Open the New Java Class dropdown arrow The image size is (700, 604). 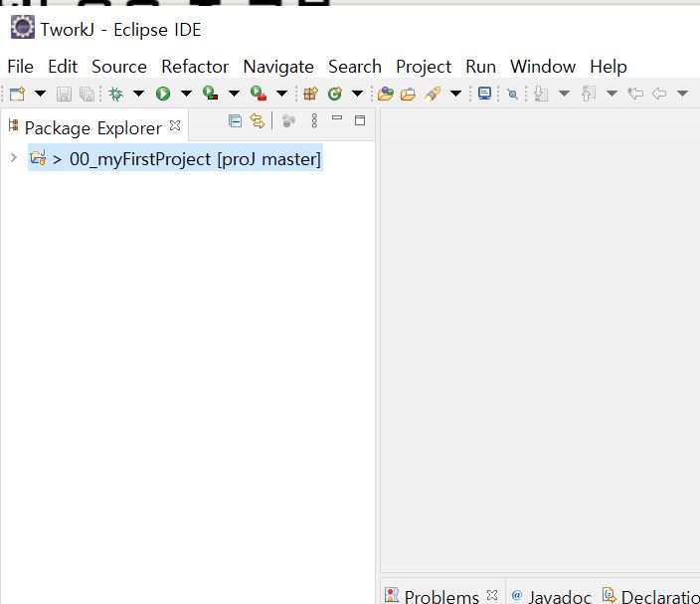coord(358,94)
